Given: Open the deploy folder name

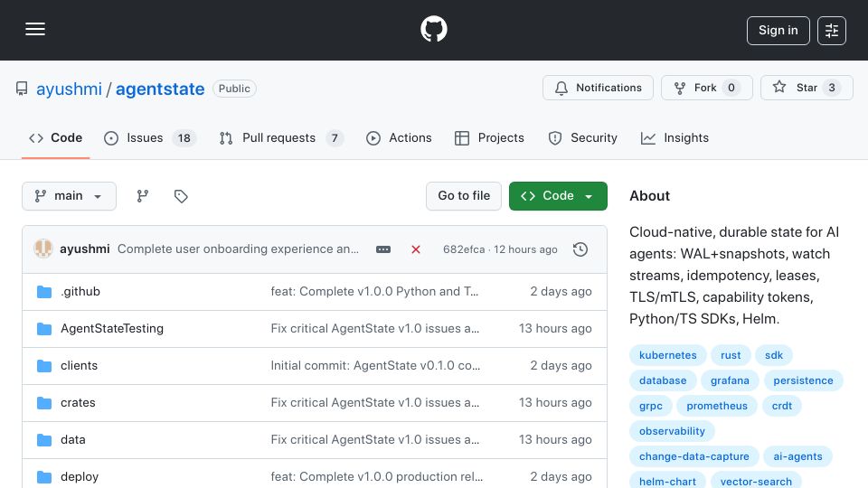Looking at the screenshot, I should (x=80, y=477).
